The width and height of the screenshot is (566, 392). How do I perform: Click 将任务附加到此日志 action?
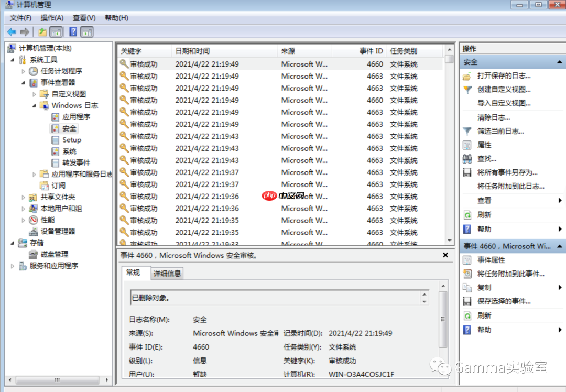coord(510,186)
